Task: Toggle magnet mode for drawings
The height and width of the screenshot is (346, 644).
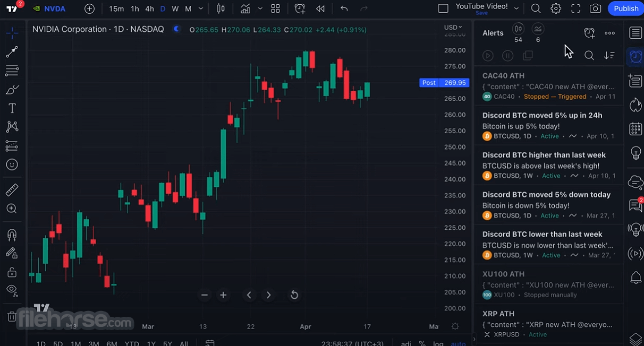Action: (12, 235)
